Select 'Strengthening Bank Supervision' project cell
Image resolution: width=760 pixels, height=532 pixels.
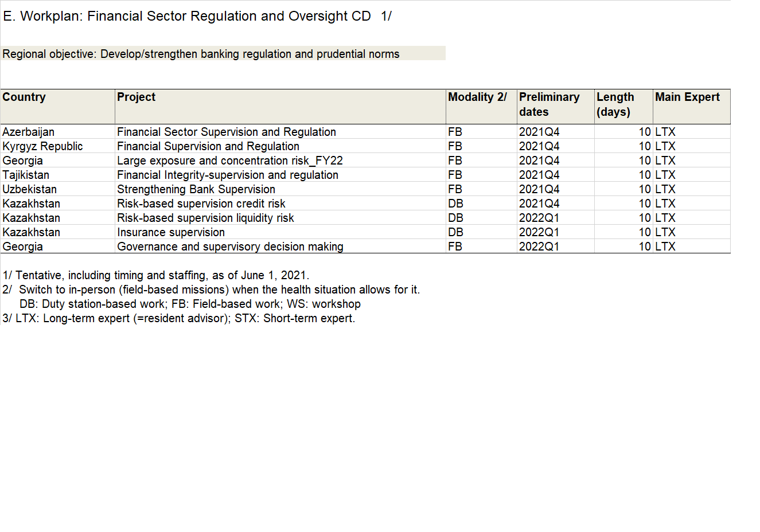tap(196, 189)
